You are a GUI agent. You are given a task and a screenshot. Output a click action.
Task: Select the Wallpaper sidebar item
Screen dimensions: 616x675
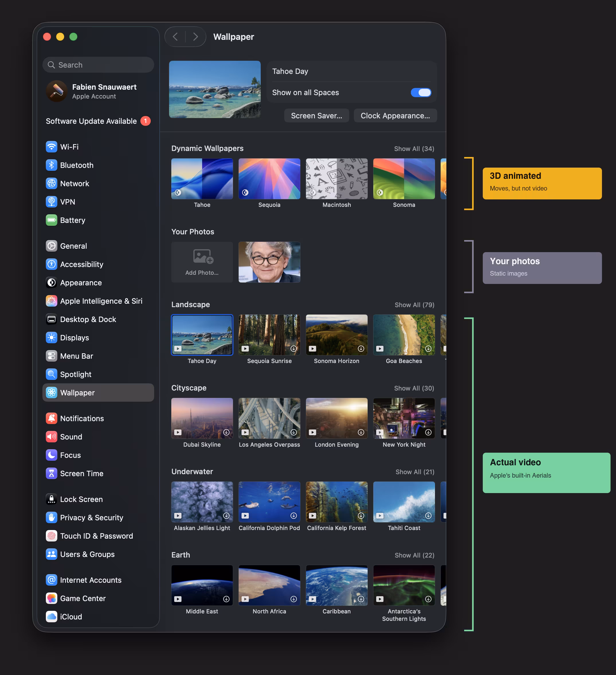(x=98, y=393)
